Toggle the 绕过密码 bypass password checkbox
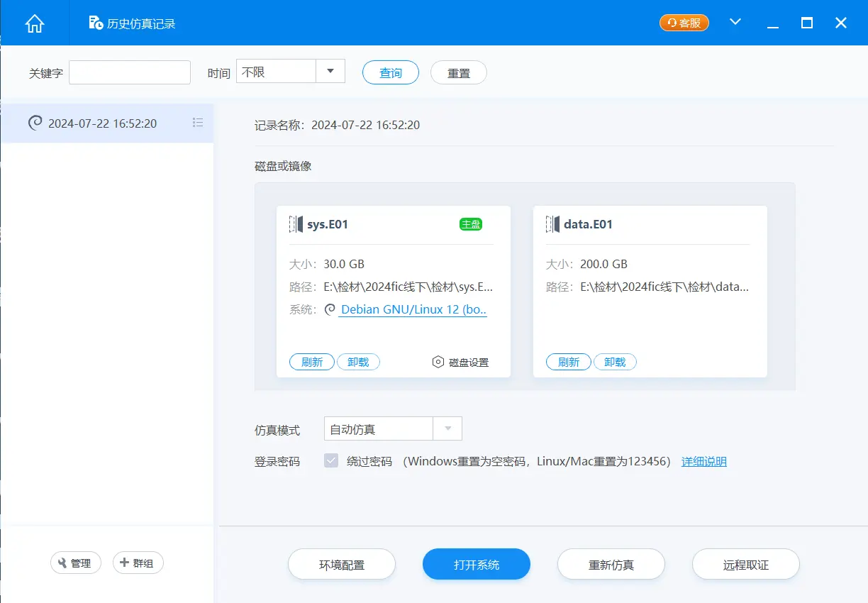Screen dimensions: 868x603 pos(331,461)
